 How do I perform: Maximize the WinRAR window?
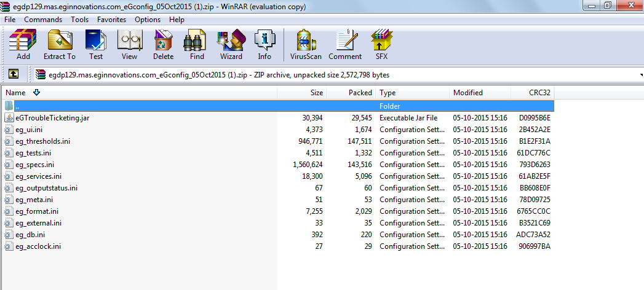[x=607, y=5]
